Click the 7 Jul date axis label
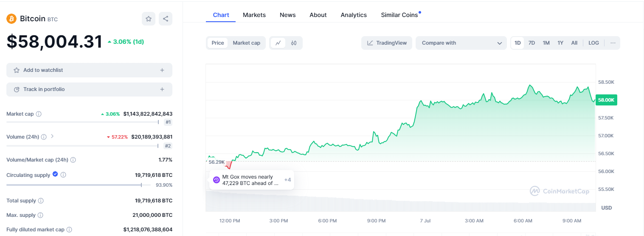The image size is (644, 236). pos(425,221)
